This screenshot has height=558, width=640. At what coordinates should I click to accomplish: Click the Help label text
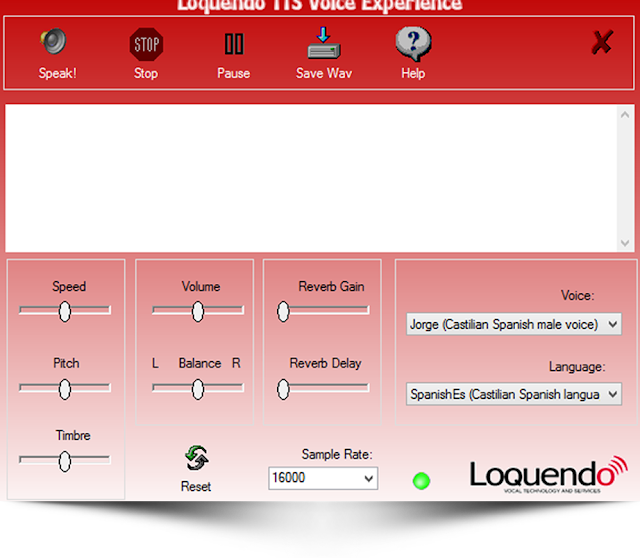click(x=413, y=73)
